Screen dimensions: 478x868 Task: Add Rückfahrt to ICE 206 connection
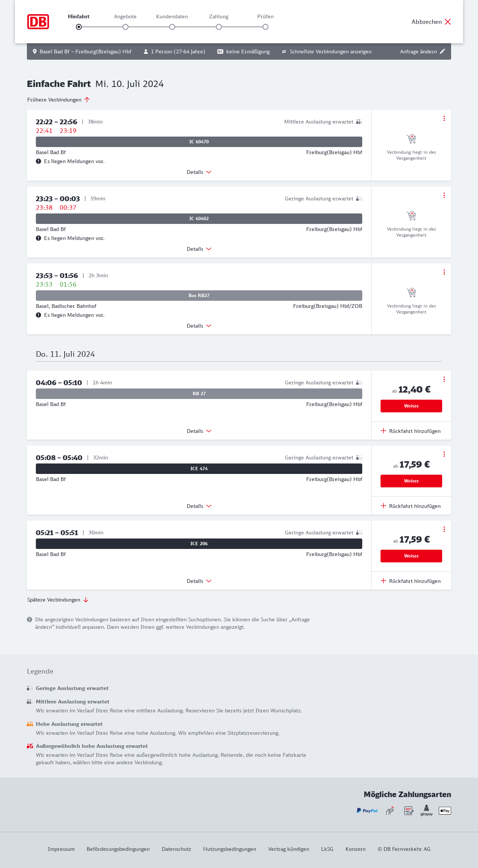pyautogui.click(x=411, y=581)
